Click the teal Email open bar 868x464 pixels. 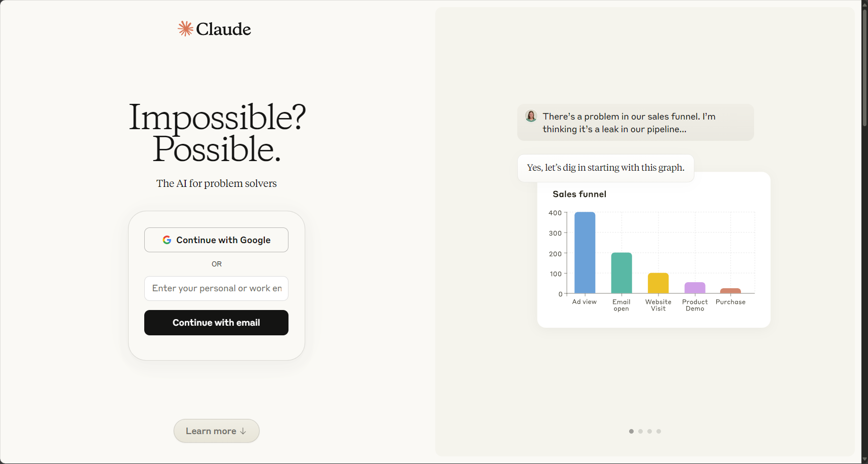coord(622,273)
